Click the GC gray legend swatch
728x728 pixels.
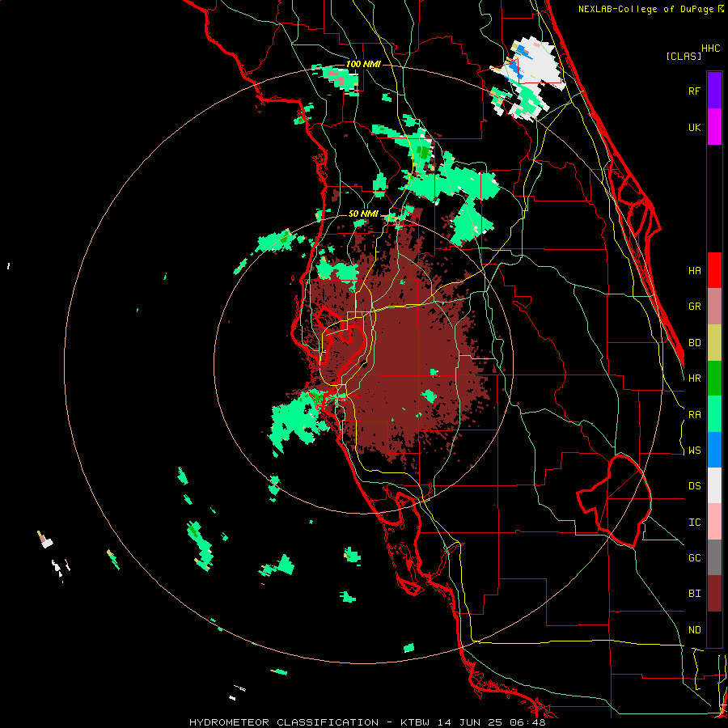pos(714,557)
